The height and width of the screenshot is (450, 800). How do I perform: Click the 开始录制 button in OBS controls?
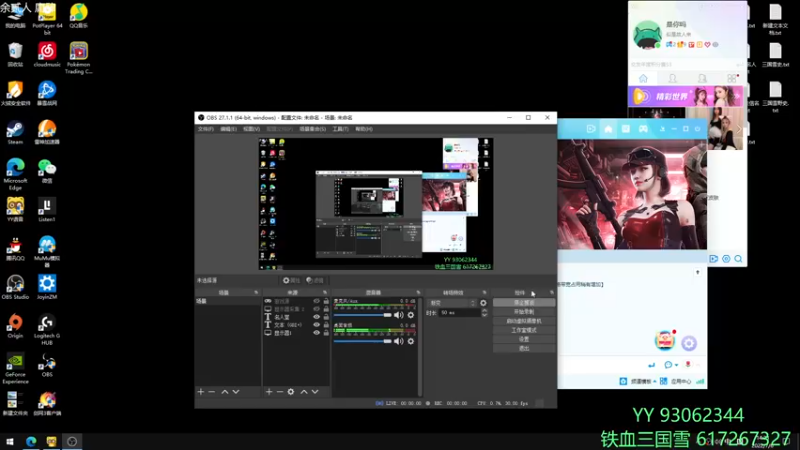pos(524,312)
